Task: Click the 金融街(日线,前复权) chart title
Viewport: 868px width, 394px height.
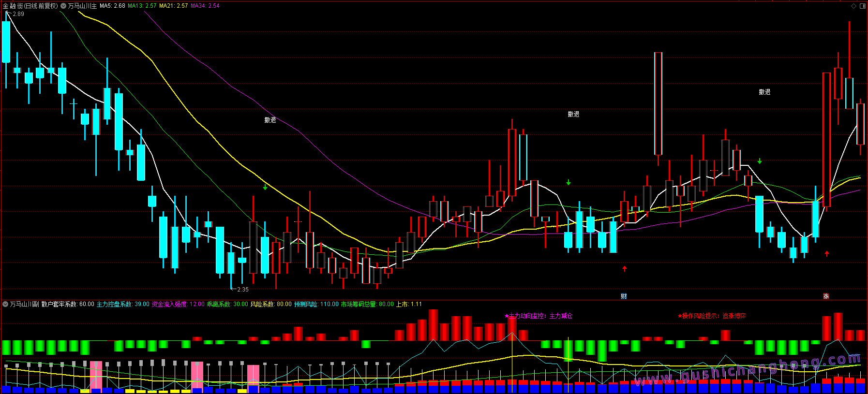Action: (30, 6)
